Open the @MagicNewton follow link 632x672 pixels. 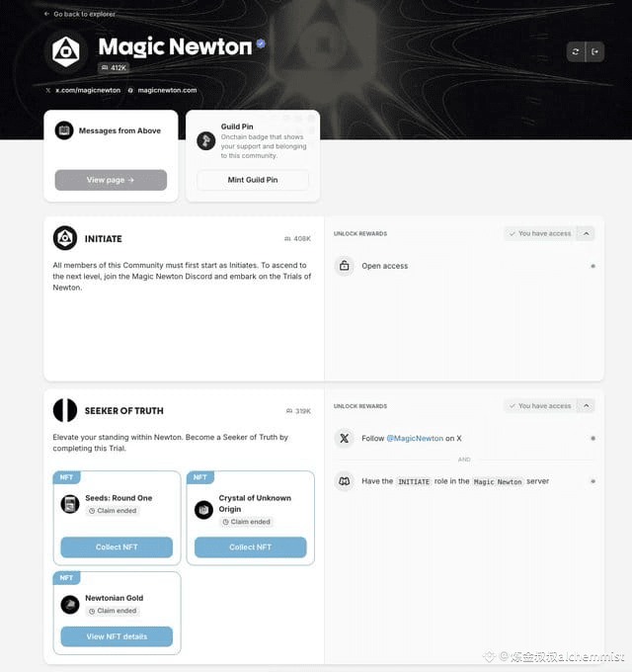(415, 439)
